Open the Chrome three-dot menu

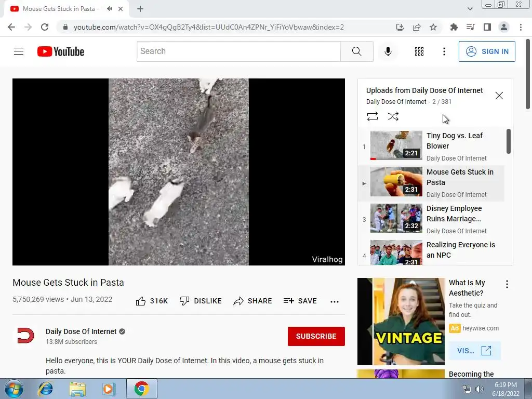(521, 27)
